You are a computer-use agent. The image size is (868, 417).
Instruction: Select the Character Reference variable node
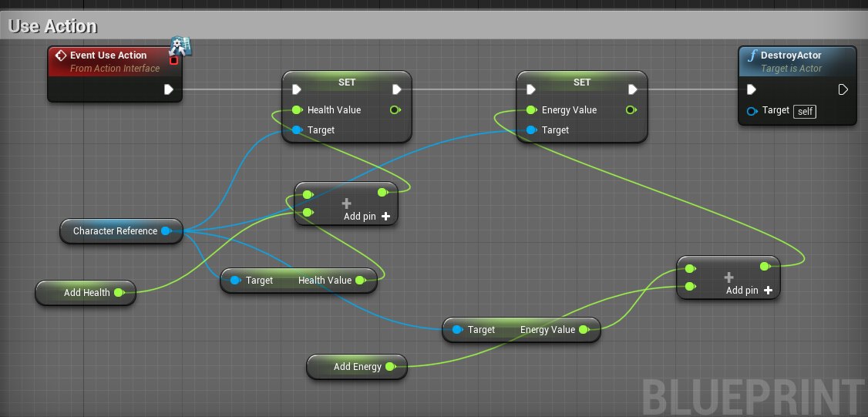tap(121, 231)
